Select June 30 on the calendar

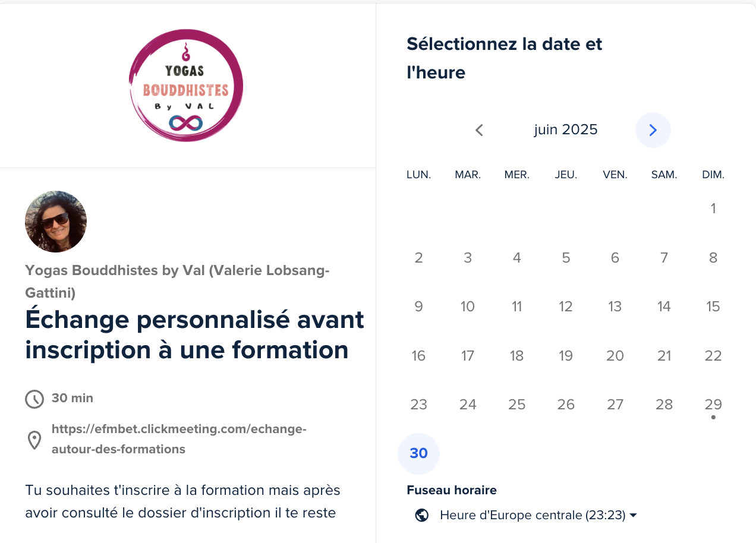[x=418, y=453]
